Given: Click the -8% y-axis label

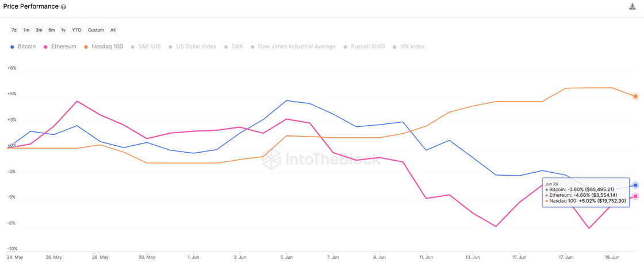Looking at the screenshot, I should (12, 223).
